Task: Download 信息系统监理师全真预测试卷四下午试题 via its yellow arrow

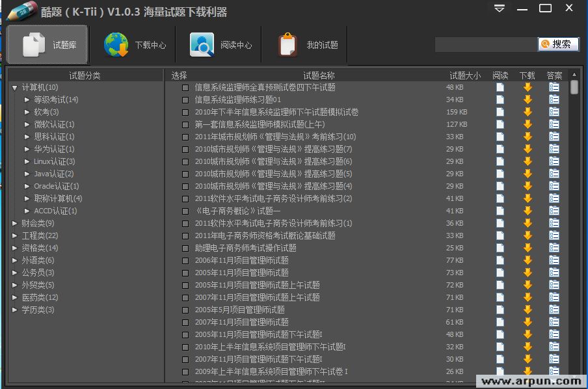Action: point(527,87)
